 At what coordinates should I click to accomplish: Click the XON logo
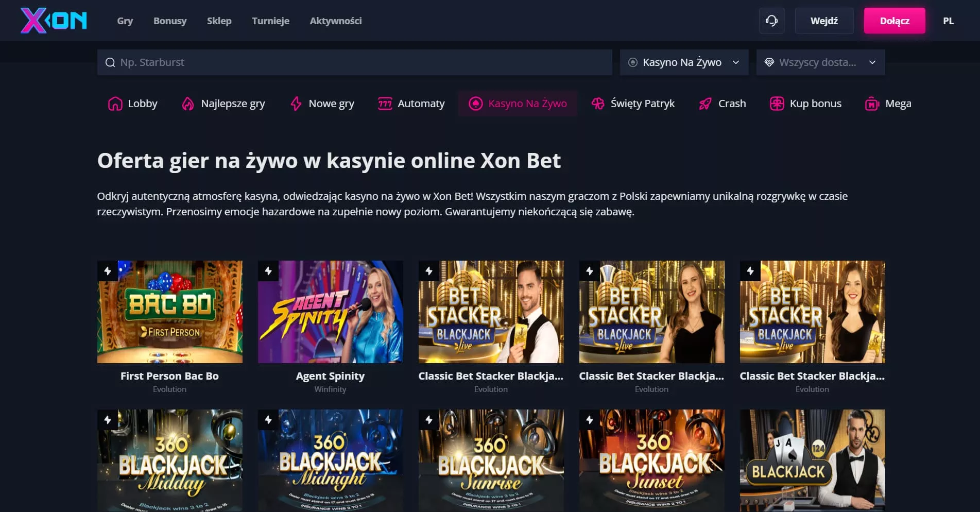click(x=54, y=21)
